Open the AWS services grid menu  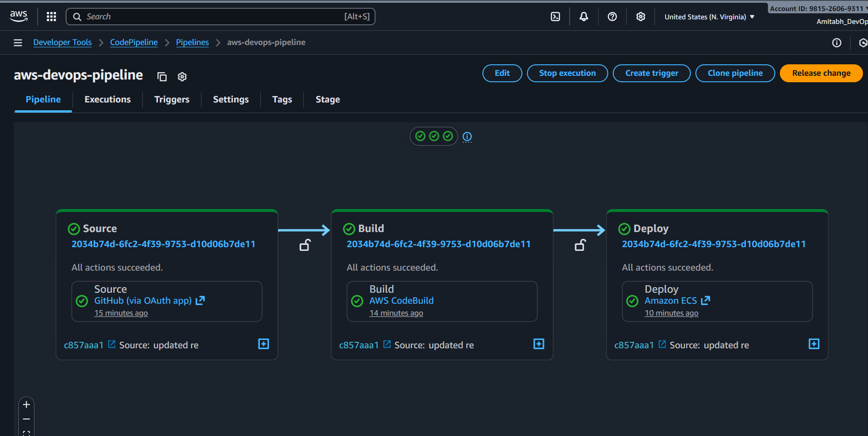pyautogui.click(x=51, y=17)
